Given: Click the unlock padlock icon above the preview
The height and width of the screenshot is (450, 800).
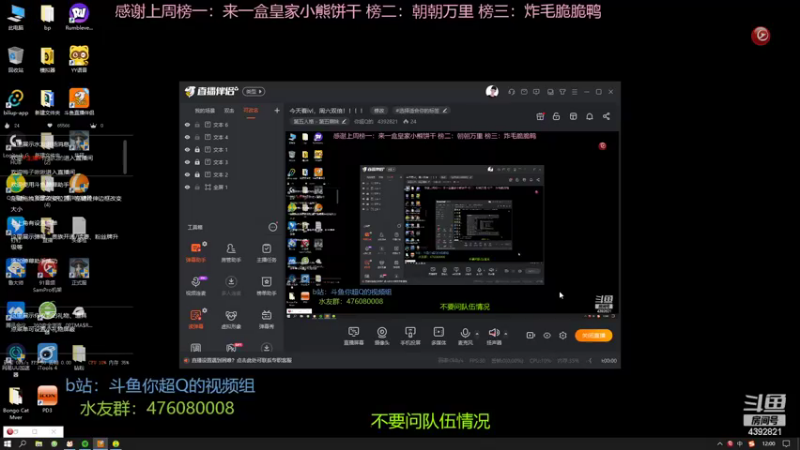Looking at the screenshot, I should (556, 116).
